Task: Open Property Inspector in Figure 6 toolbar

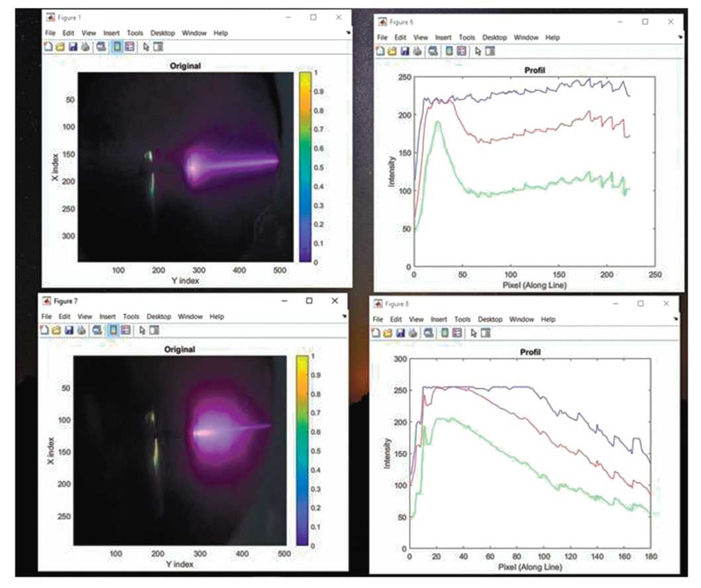Action: coord(490,51)
